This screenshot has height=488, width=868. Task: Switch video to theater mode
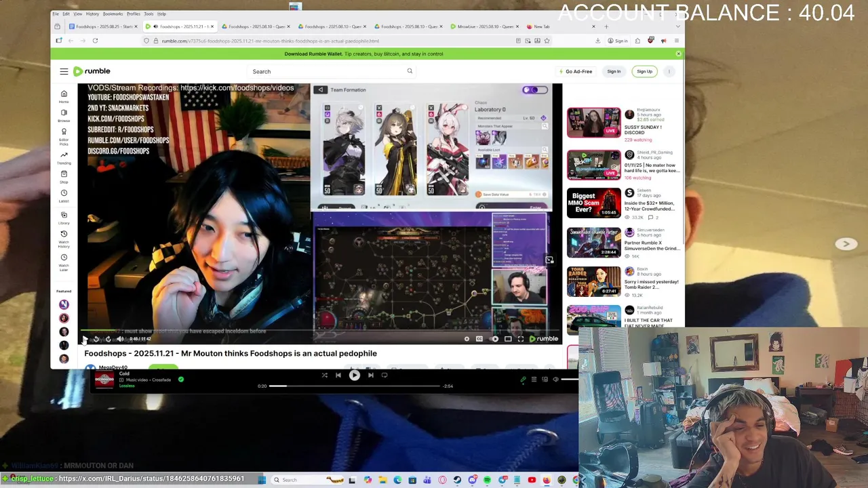point(508,339)
